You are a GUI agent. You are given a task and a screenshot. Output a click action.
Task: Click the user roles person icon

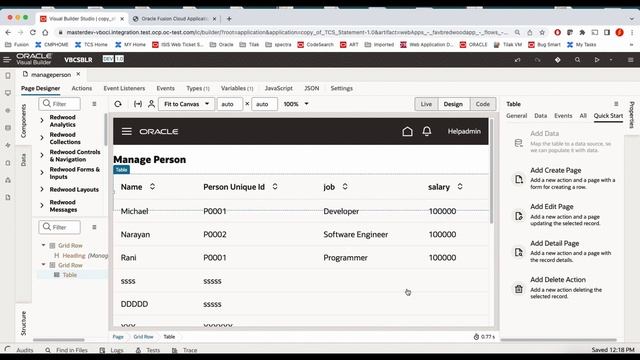[x=151, y=104]
